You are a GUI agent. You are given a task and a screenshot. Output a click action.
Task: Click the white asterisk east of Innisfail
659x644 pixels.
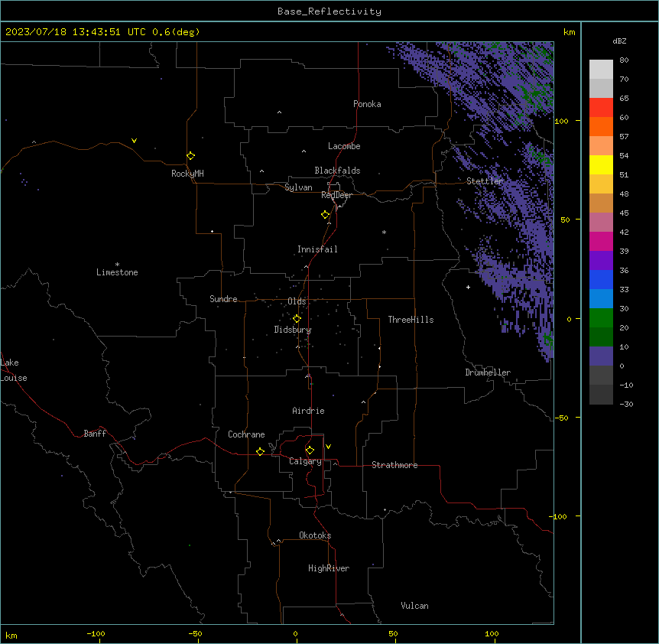(384, 232)
